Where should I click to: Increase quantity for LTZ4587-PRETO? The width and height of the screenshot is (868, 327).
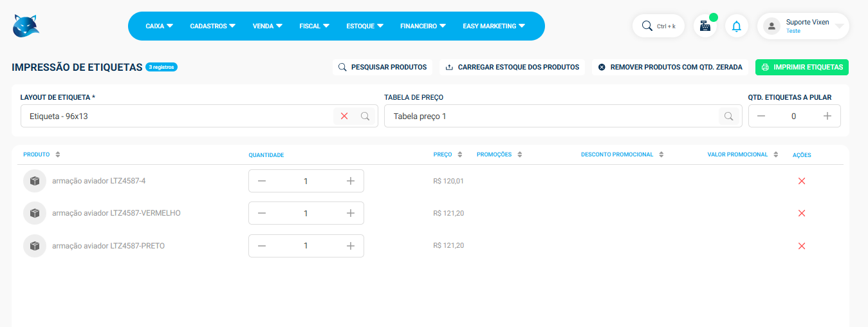pos(351,246)
